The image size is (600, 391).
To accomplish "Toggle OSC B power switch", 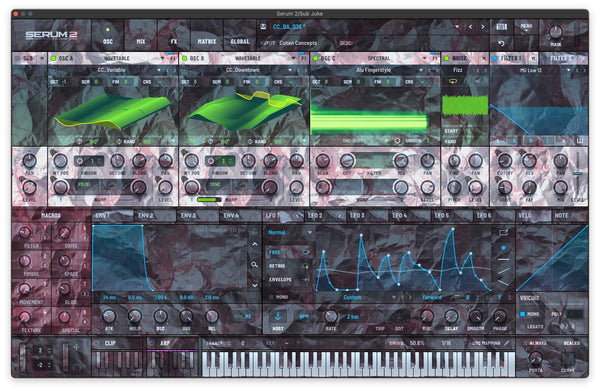I will (x=184, y=58).
